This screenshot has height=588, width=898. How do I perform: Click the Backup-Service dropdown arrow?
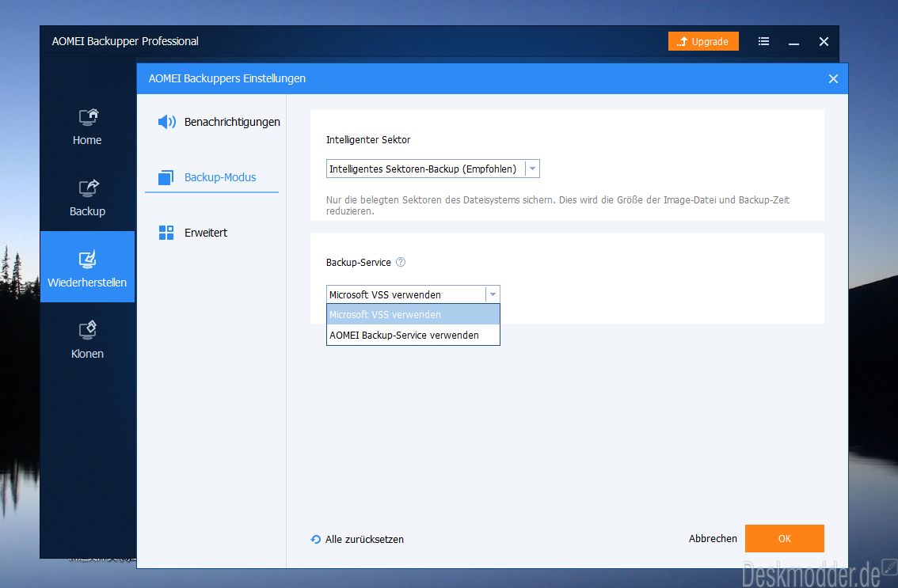(493, 294)
